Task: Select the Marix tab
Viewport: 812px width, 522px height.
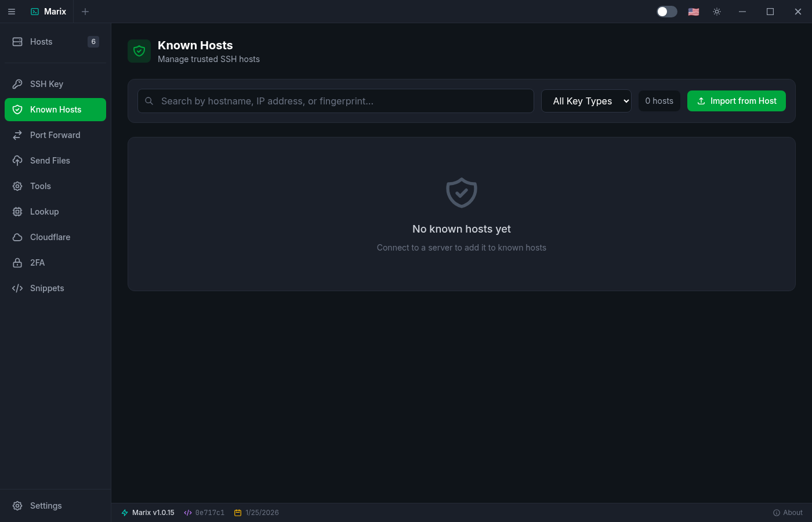Action: 48,11
